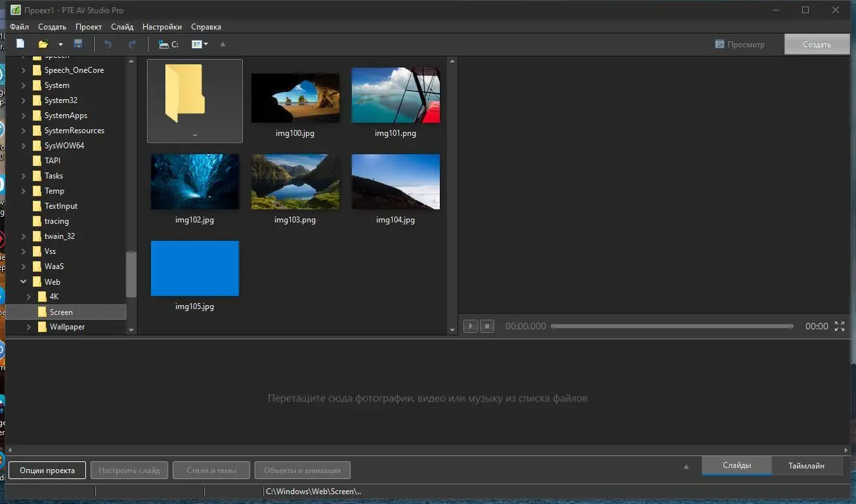Click the Опции проекта button
The image size is (856, 504).
(x=47, y=470)
